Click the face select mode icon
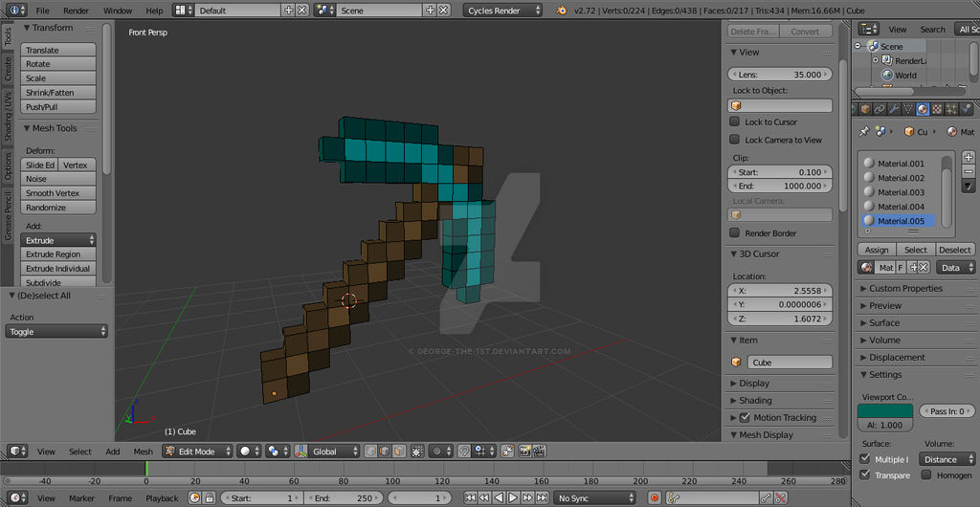Image resolution: width=980 pixels, height=507 pixels. coord(398,451)
